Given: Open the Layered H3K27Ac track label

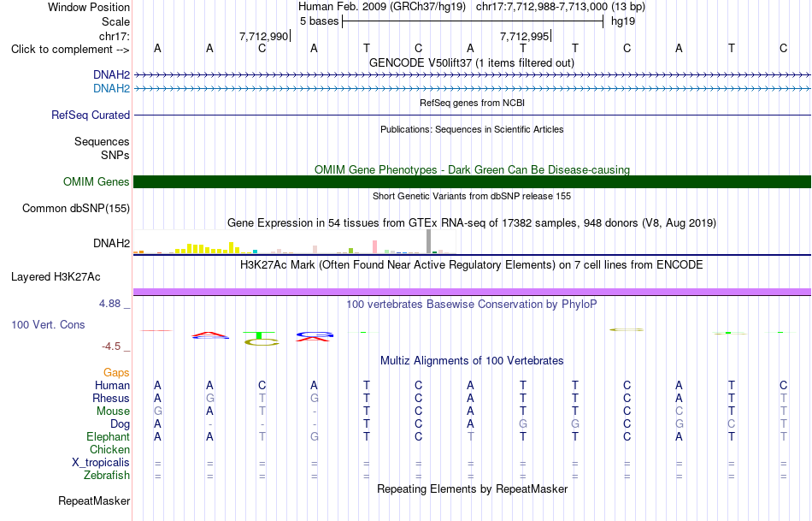Looking at the screenshot, I should [x=56, y=277].
